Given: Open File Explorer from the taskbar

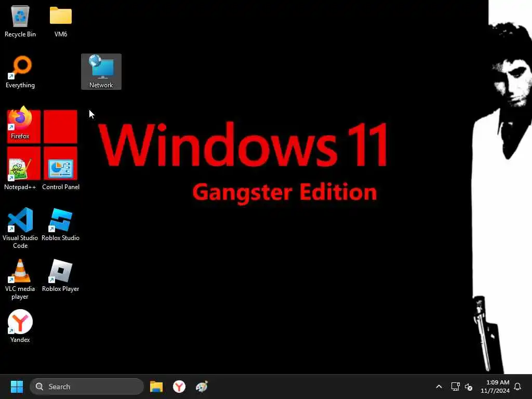Looking at the screenshot, I should [x=156, y=387].
